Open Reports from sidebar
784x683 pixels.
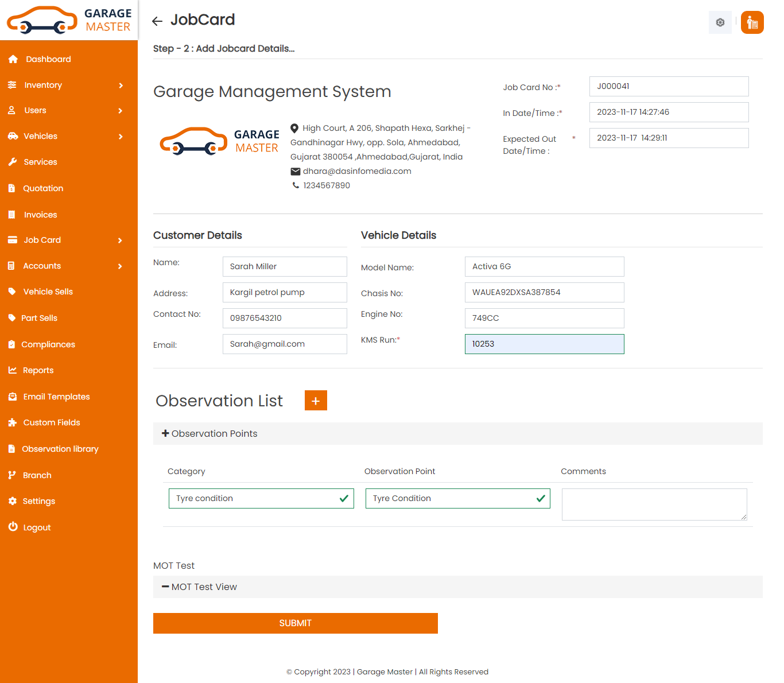[38, 370]
